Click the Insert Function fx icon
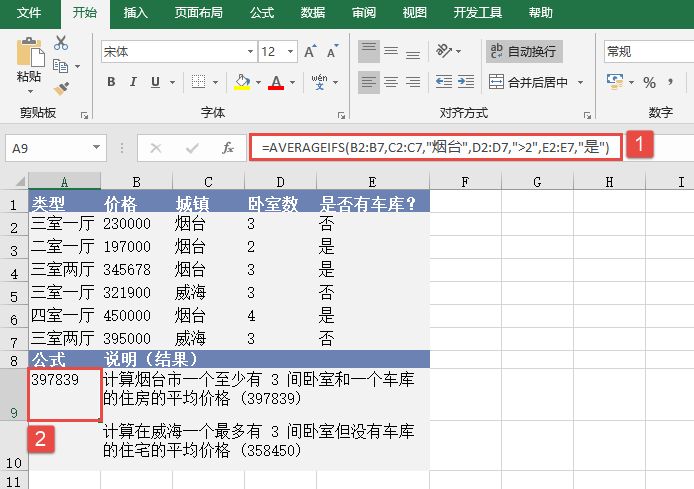 (228, 148)
